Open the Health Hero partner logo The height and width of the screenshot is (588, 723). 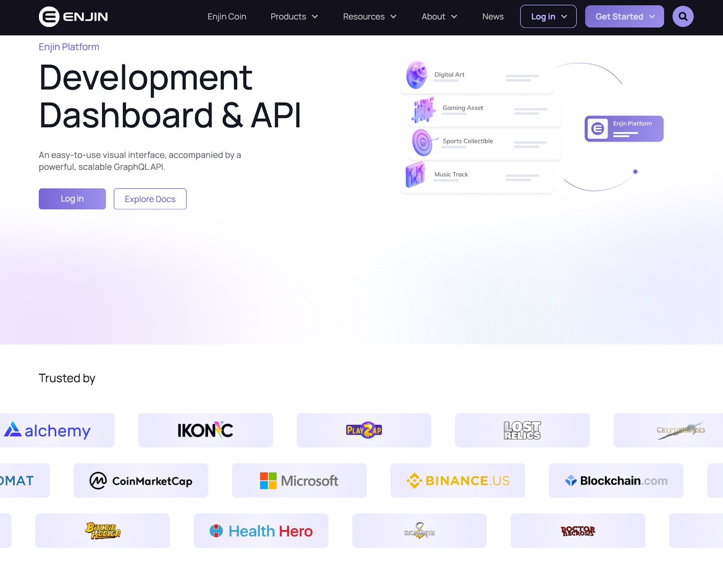tap(261, 531)
